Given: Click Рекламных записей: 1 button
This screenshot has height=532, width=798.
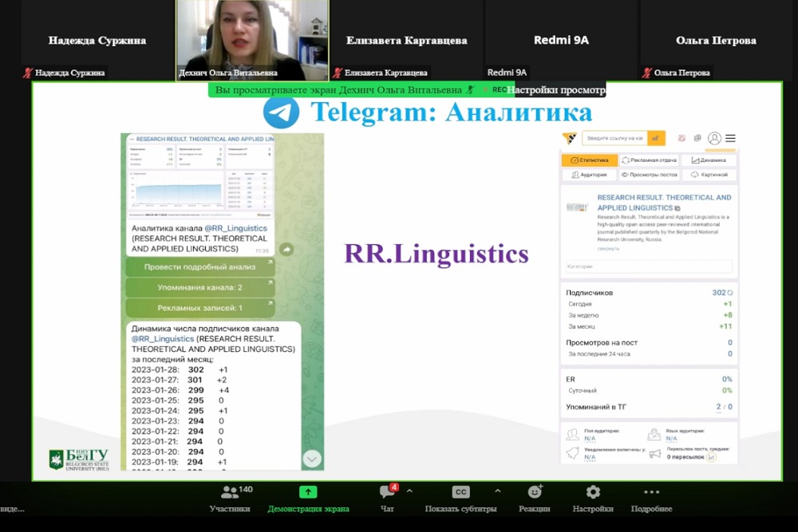Looking at the screenshot, I should [200, 308].
